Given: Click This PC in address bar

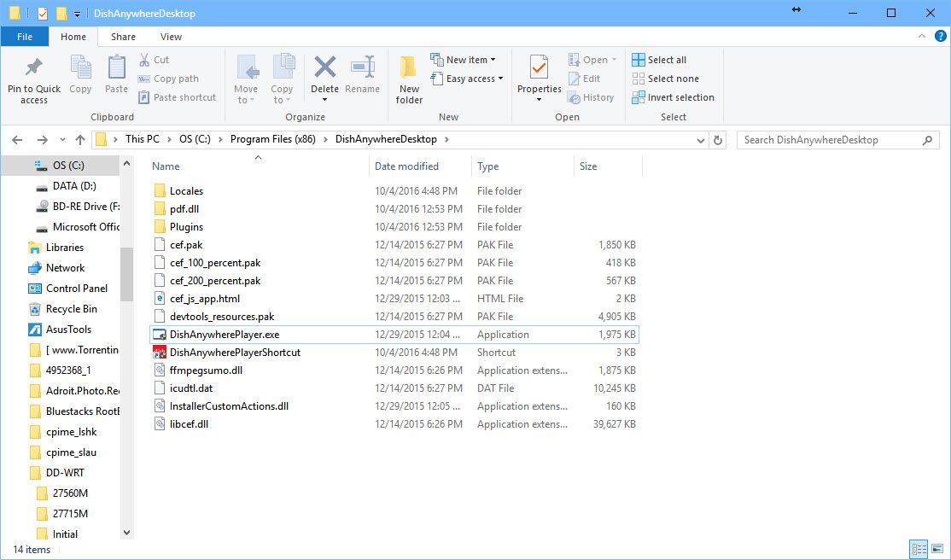Looking at the screenshot, I should 143,139.
